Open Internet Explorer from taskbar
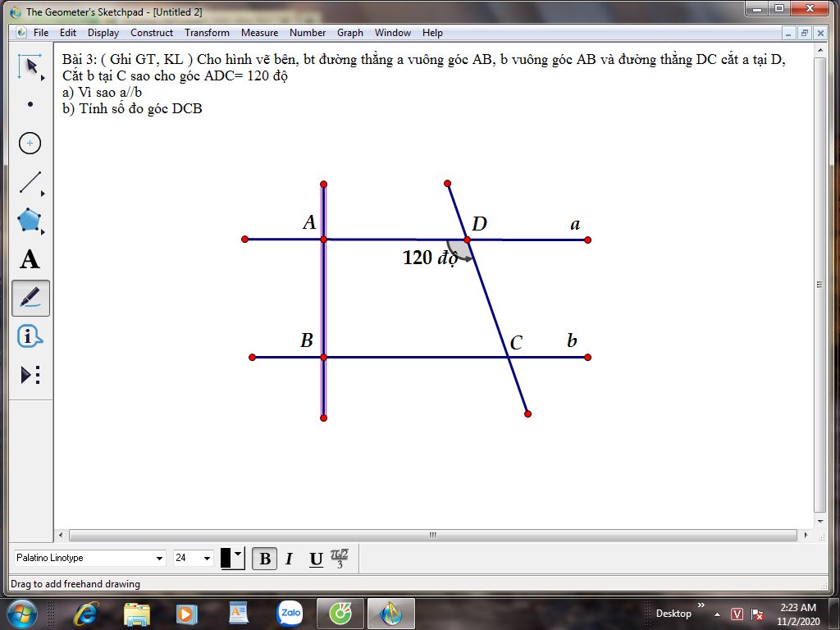The height and width of the screenshot is (630, 840). [85, 614]
